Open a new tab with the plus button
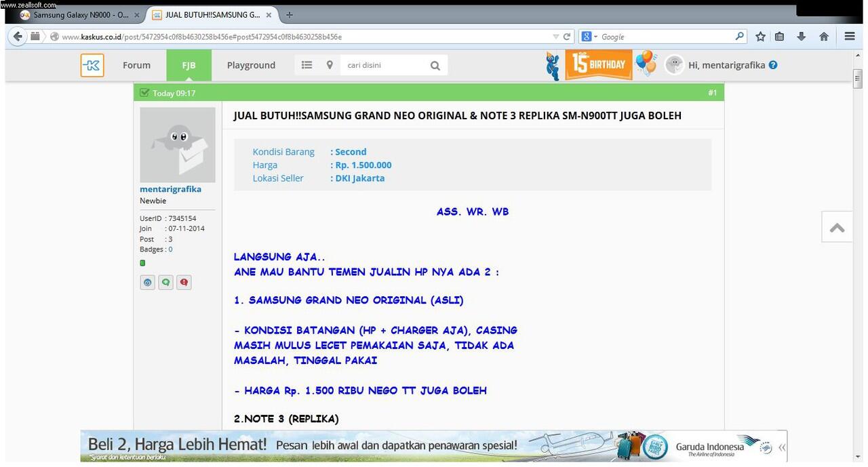 pyautogui.click(x=290, y=14)
